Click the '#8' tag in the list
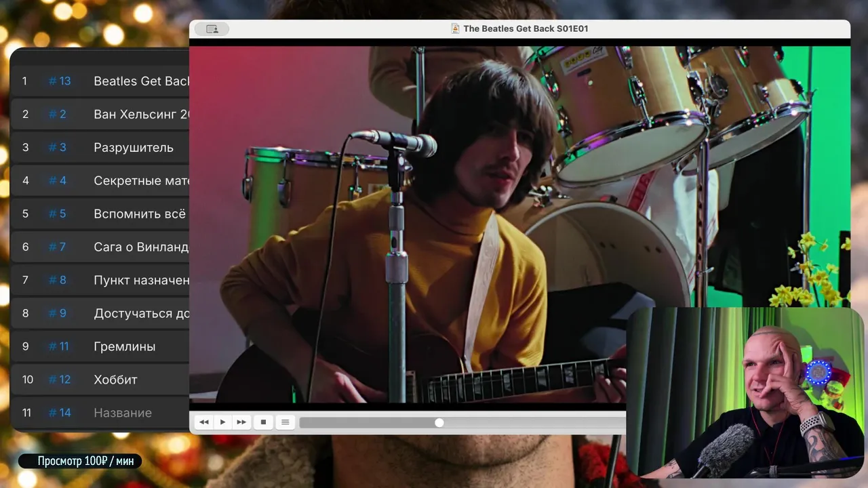Screen dimensions: 868x488 (x=58, y=280)
